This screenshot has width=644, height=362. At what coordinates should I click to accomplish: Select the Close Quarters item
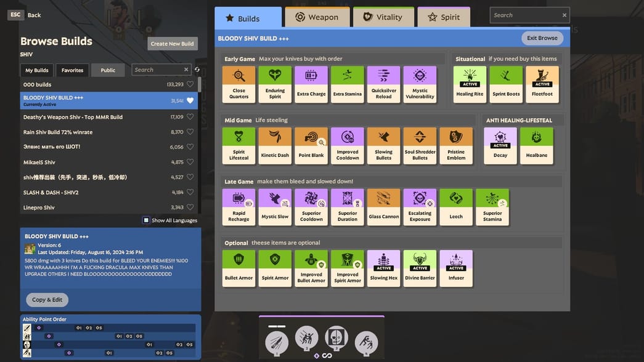238,84
